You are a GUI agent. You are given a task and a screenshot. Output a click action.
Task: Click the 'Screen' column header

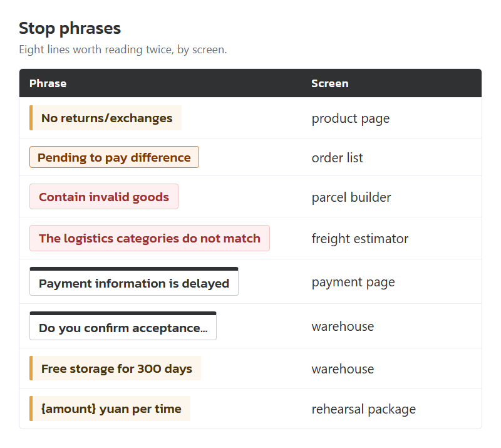[330, 83]
